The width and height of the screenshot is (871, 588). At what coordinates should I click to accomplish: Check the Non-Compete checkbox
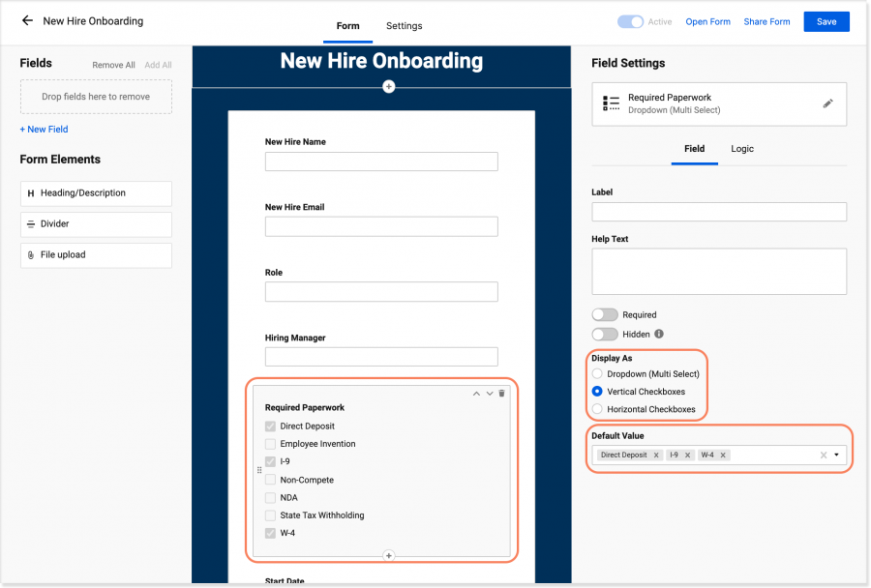pos(270,479)
